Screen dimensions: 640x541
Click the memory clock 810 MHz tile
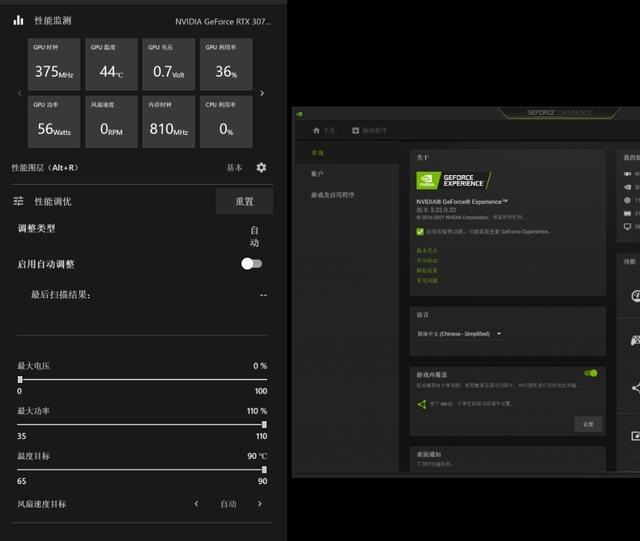click(169, 122)
